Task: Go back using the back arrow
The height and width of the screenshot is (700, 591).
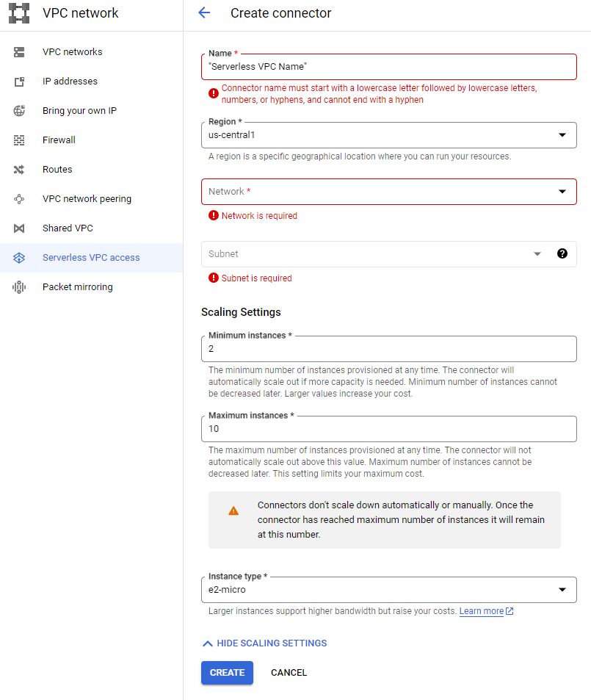Action: [204, 13]
